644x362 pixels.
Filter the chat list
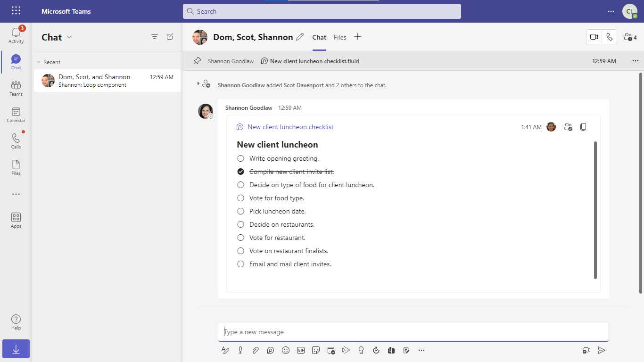155,37
